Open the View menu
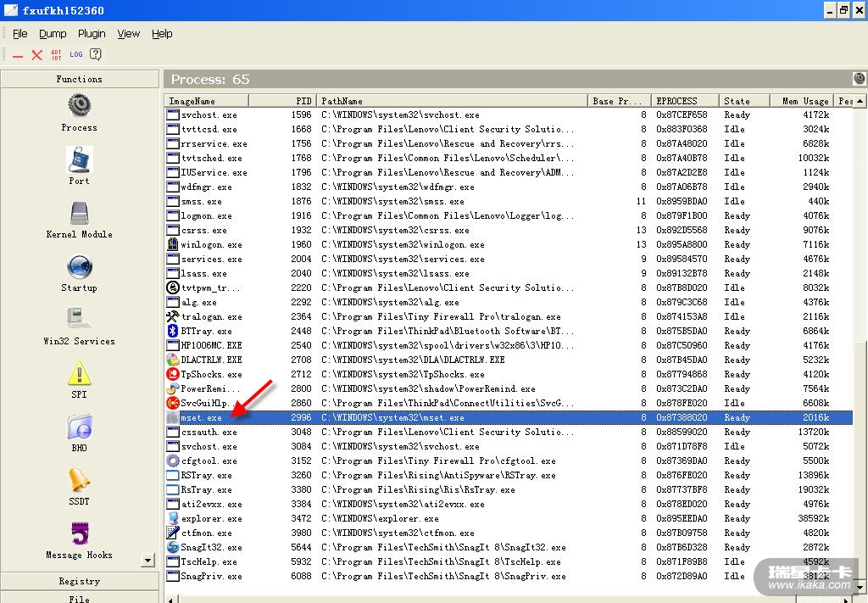The height and width of the screenshot is (603, 868). coord(129,34)
